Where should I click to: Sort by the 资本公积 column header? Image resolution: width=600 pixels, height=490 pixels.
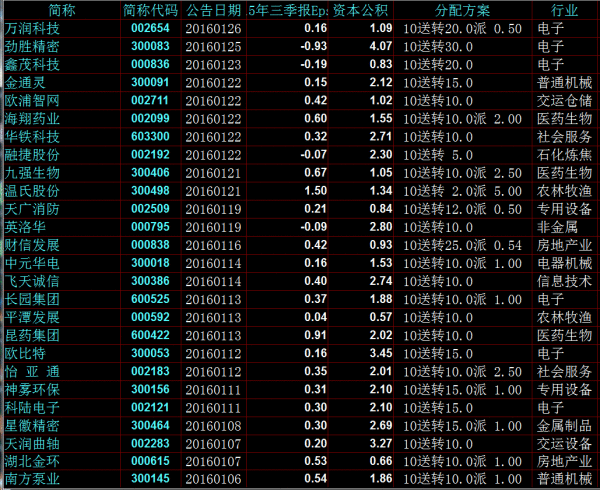click(360, 10)
